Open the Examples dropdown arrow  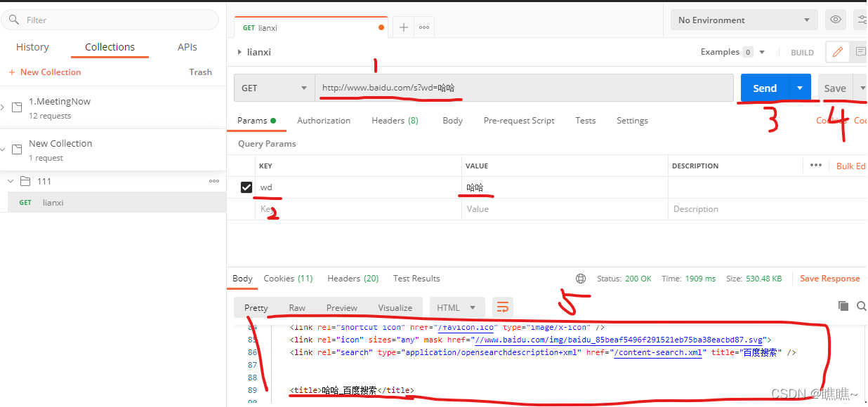click(x=762, y=52)
